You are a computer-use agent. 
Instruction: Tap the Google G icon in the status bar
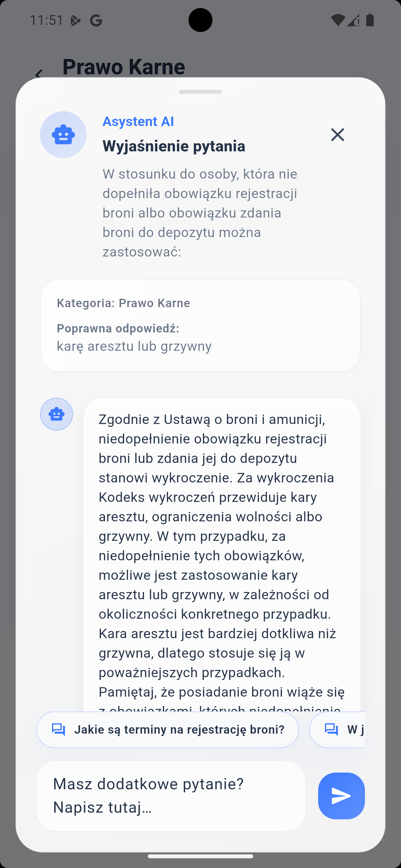tap(96, 20)
